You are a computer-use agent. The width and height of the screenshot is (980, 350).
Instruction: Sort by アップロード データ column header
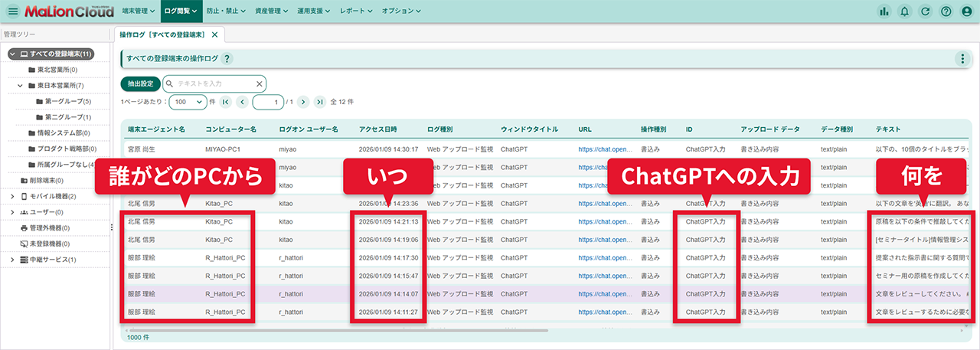(770, 129)
